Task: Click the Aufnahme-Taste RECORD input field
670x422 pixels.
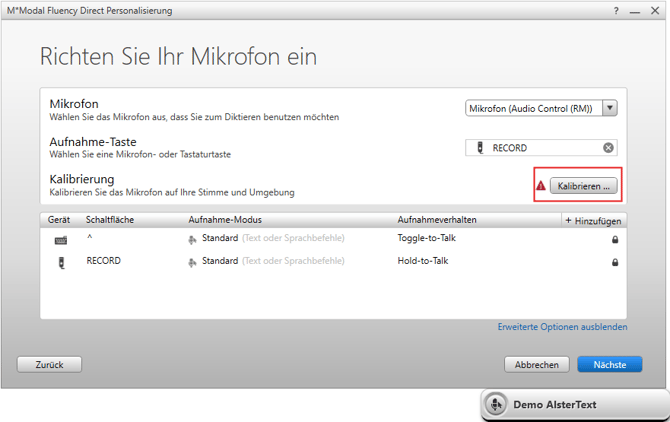Action: [540, 148]
